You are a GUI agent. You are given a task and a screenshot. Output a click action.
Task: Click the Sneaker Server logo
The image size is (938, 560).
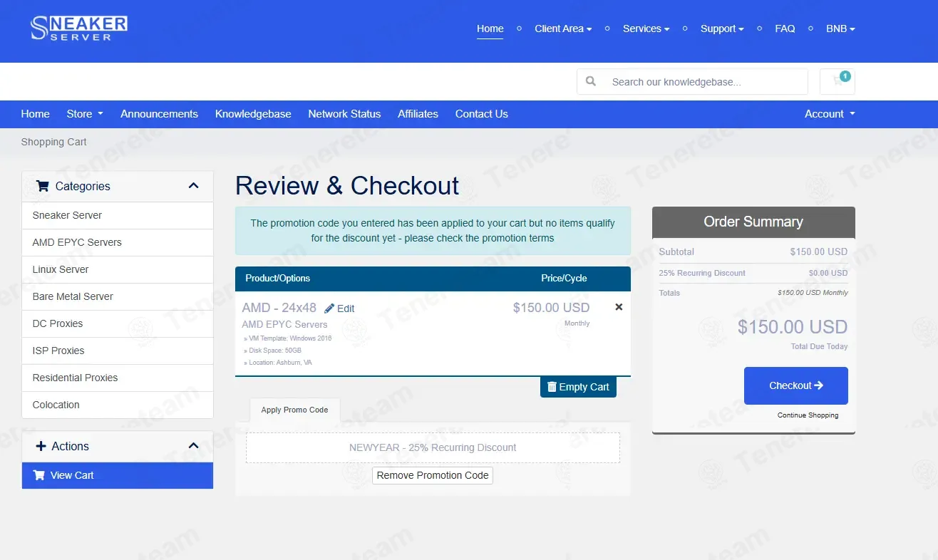(78, 28)
